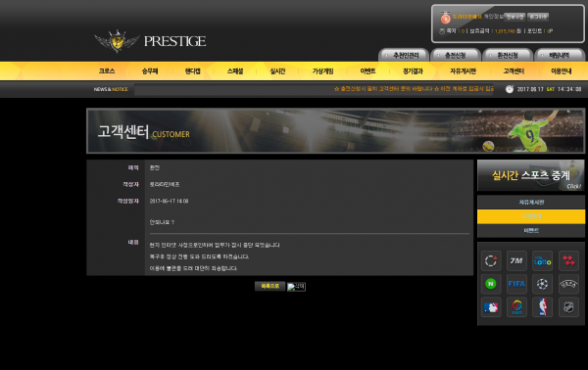Open the 고객센터 item in yellow navigation bar
The image size is (588, 370).
[514, 71]
